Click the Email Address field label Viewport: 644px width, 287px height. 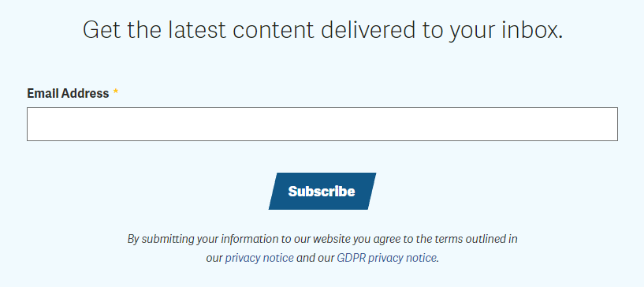[x=68, y=93]
